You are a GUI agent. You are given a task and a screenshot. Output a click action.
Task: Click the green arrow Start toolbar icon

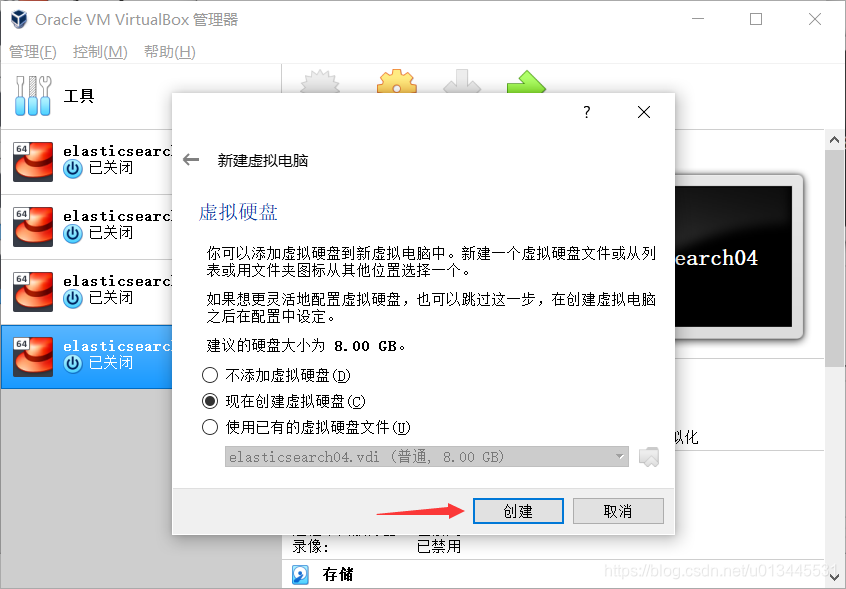click(527, 81)
